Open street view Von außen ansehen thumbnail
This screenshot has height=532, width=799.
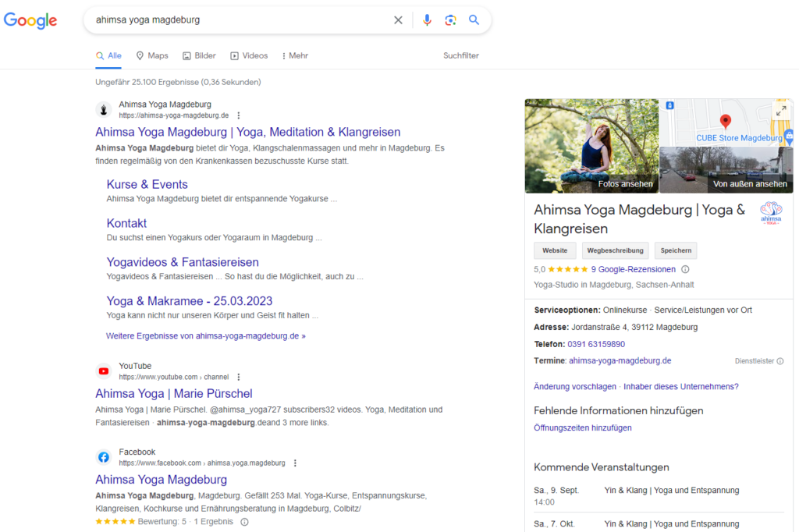(x=726, y=170)
